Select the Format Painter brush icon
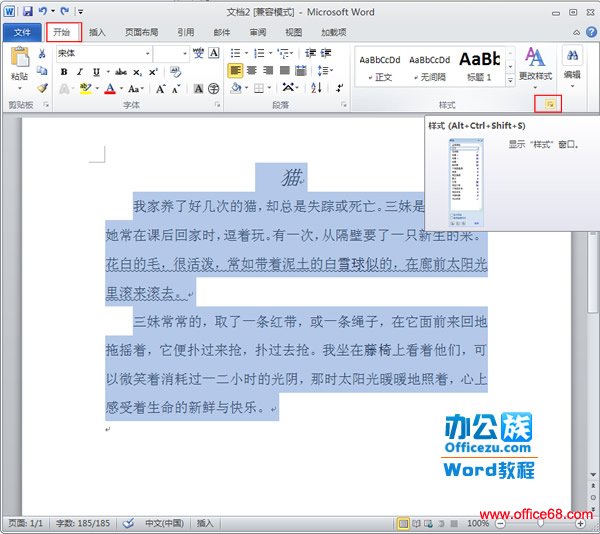 click(42, 88)
